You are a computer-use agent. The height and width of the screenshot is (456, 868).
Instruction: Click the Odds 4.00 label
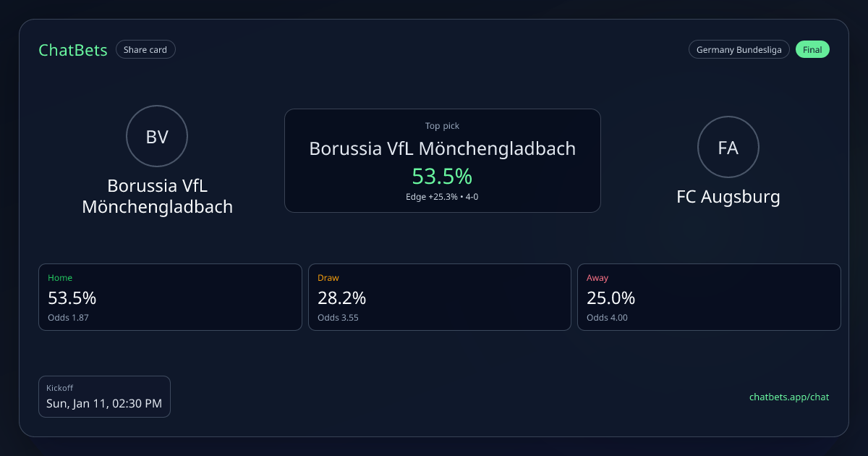tap(607, 318)
